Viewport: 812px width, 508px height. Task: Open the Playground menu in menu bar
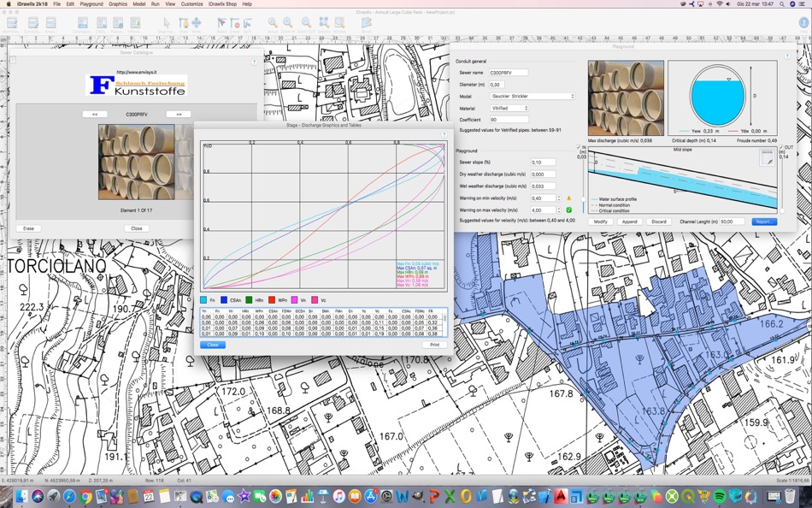(x=90, y=4)
